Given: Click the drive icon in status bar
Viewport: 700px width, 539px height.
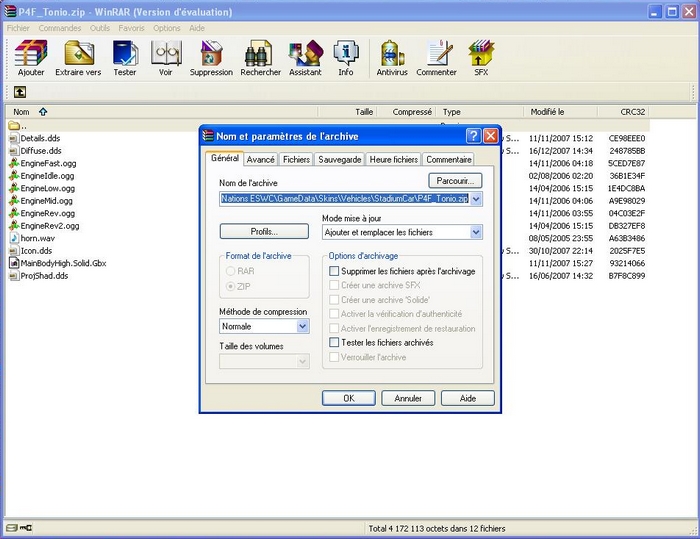Looking at the screenshot, I should coord(12,528).
